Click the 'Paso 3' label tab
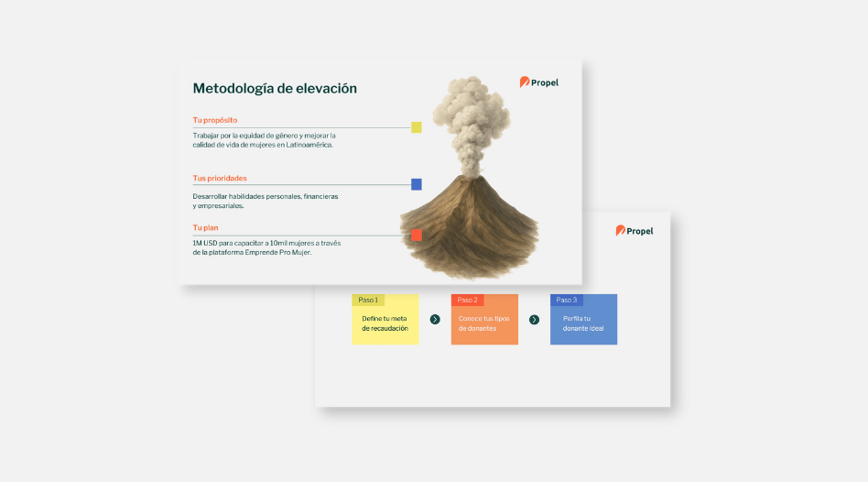Image resolution: width=868 pixels, height=482 pixels. click(x=566, y=301)
